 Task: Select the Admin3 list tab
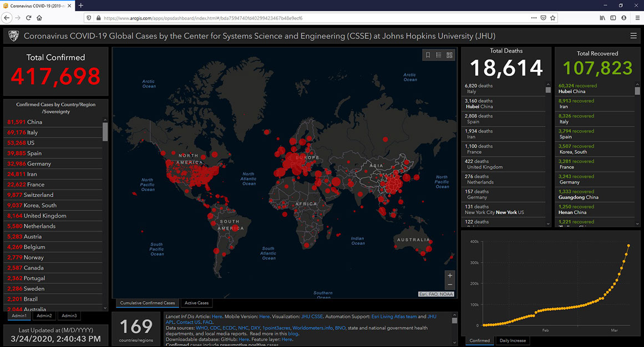coord(69,316)
